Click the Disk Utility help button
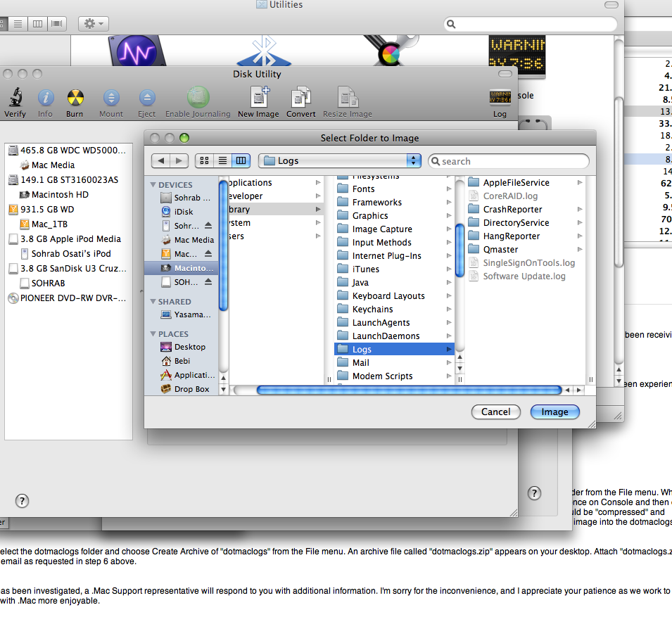The image size is (672, 624). (22, 501)
